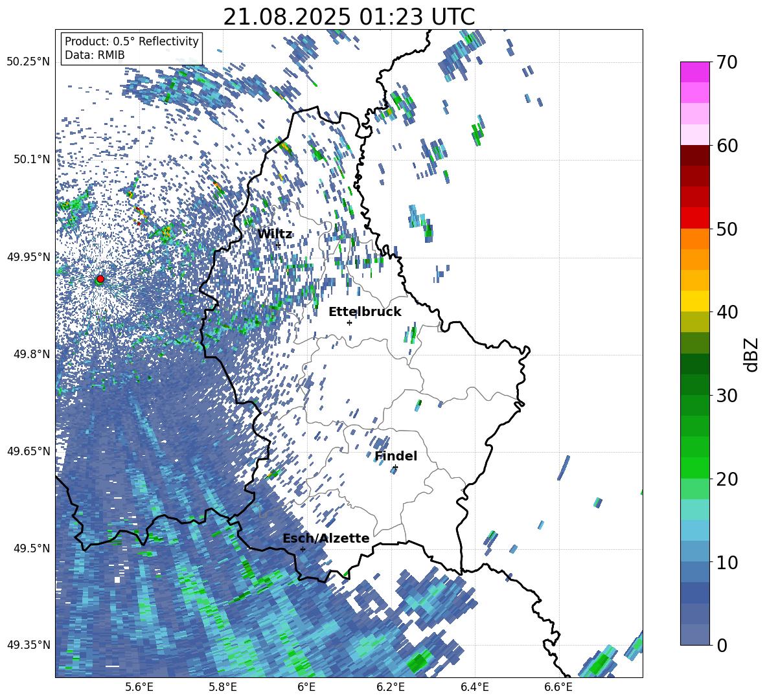The image size is (767, 700).
Task: Click the magenta swatch at colorbar top
Action: click(694, 72)
